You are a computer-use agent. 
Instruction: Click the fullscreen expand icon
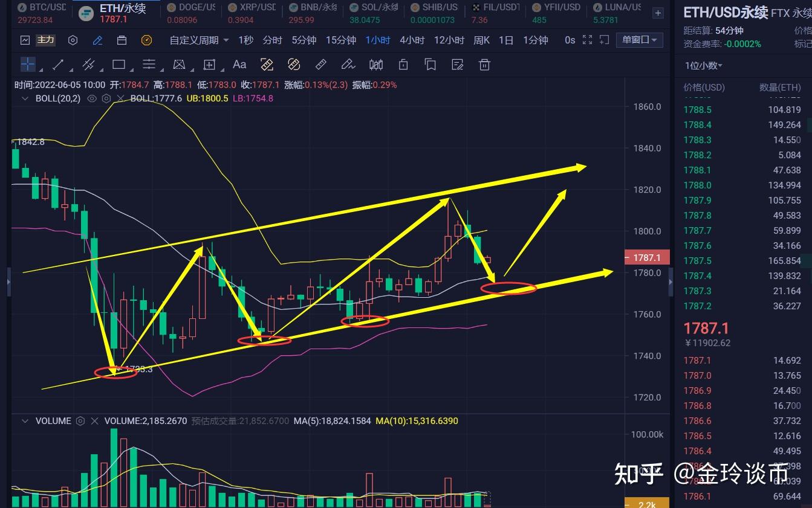coord(587,40)
